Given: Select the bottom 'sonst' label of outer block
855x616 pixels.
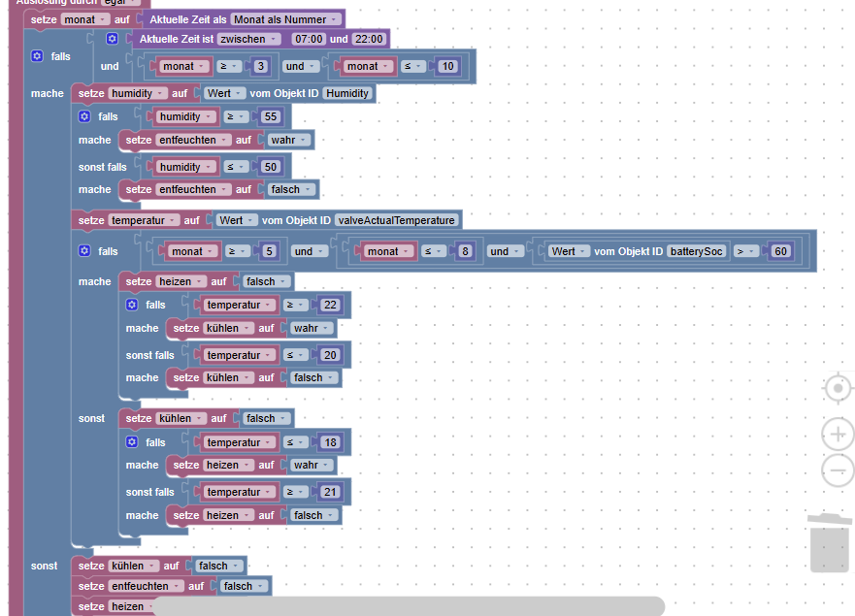Looking at the screenshot, I should (45, 566).
